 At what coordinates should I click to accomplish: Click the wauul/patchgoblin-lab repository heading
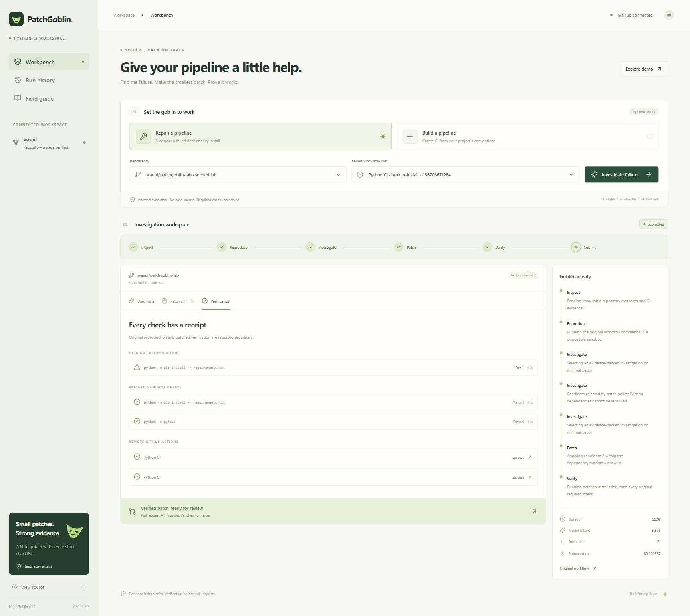(x=158, y=275)
